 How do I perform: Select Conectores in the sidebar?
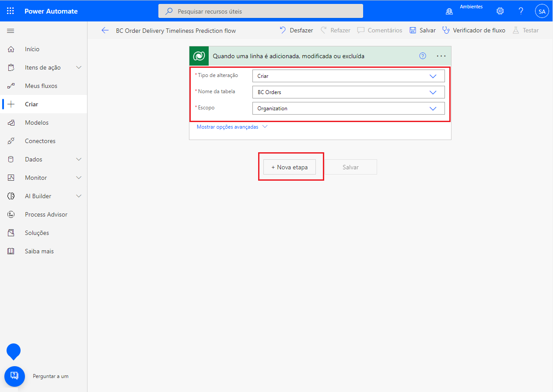(40, 141)
